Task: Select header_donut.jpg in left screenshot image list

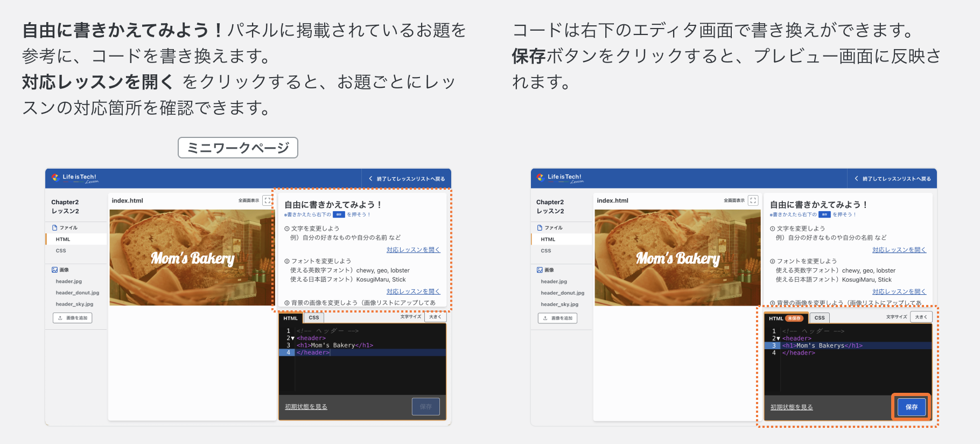Action: pyautogui.click(x=78, y=293)
